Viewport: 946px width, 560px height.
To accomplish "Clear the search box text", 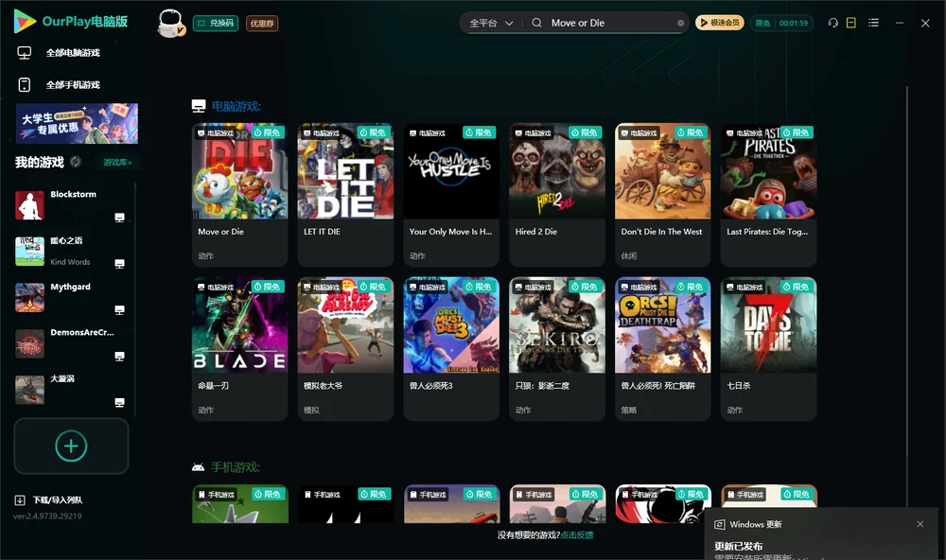I will (x=680, y=23).
